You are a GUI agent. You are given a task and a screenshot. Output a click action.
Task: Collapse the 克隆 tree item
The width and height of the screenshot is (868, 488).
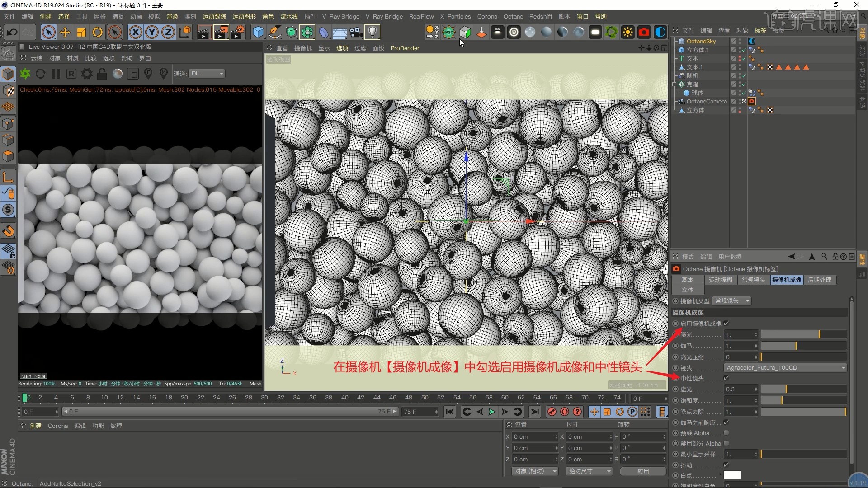pos(675,84)
